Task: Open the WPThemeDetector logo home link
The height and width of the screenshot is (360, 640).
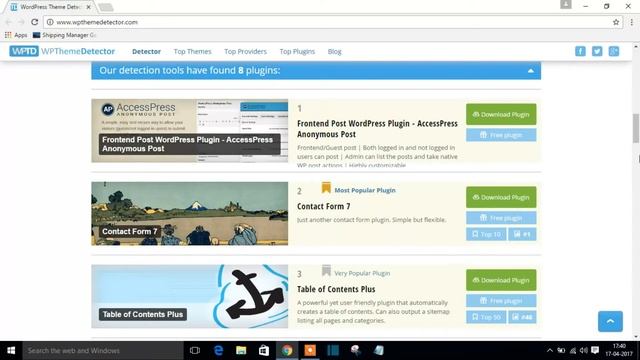Action: [x=62, y=51]
